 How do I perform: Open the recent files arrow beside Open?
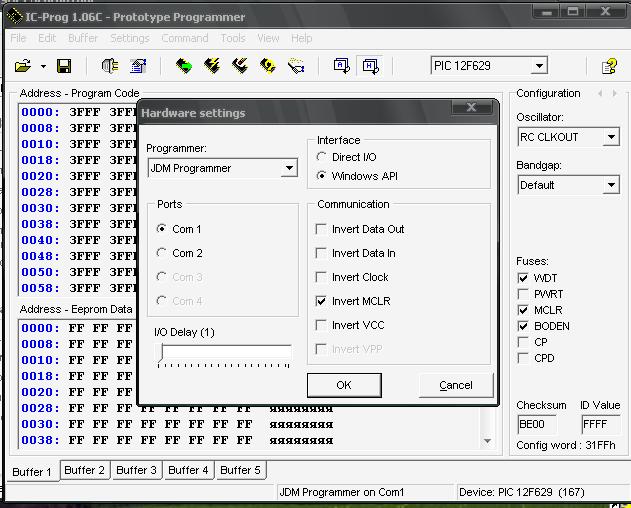(43, 66)
